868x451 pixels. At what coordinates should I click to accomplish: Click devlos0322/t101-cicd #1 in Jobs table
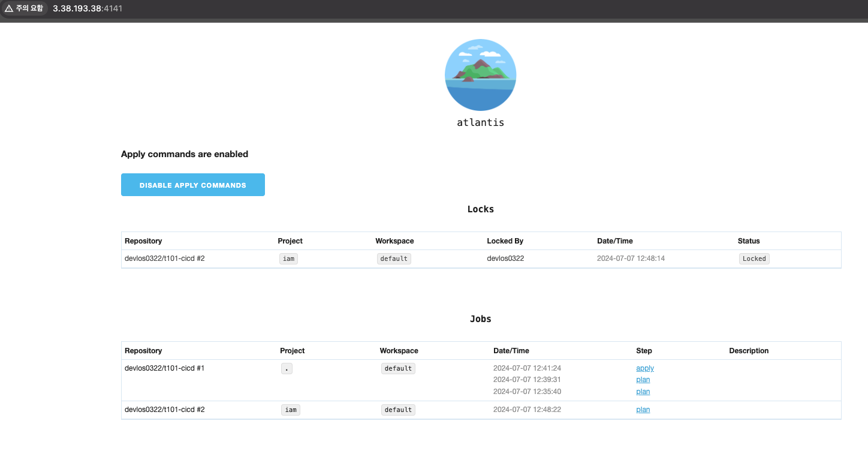coord(165,368)
